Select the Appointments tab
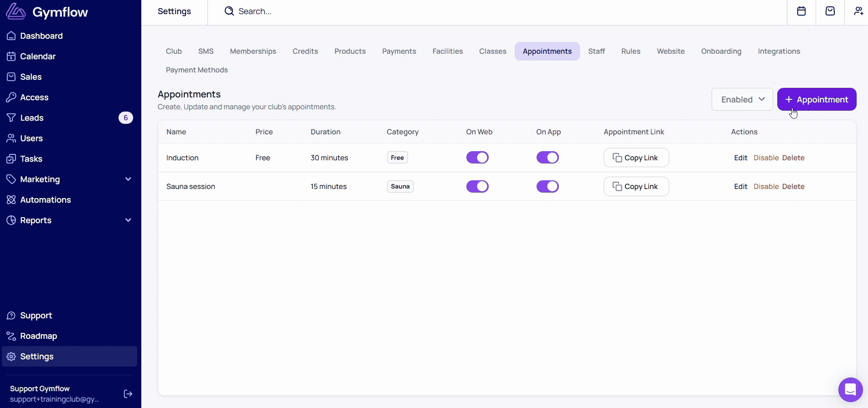The height and width of the screenshot is (408, 868). [x=547, y=51]
